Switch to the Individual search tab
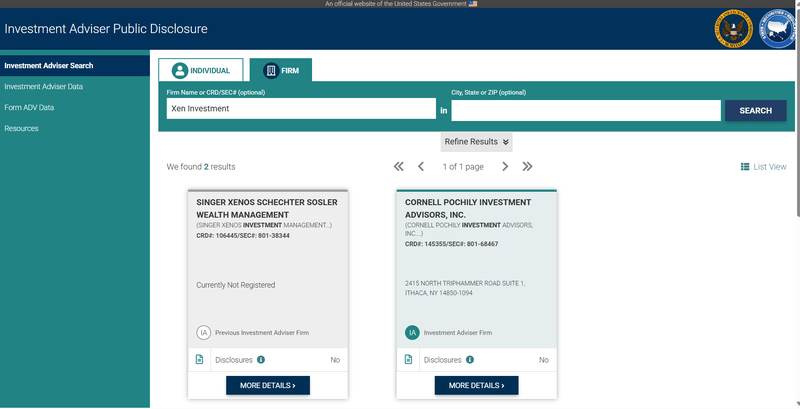 pyautogui.click(x=201, y=70)
